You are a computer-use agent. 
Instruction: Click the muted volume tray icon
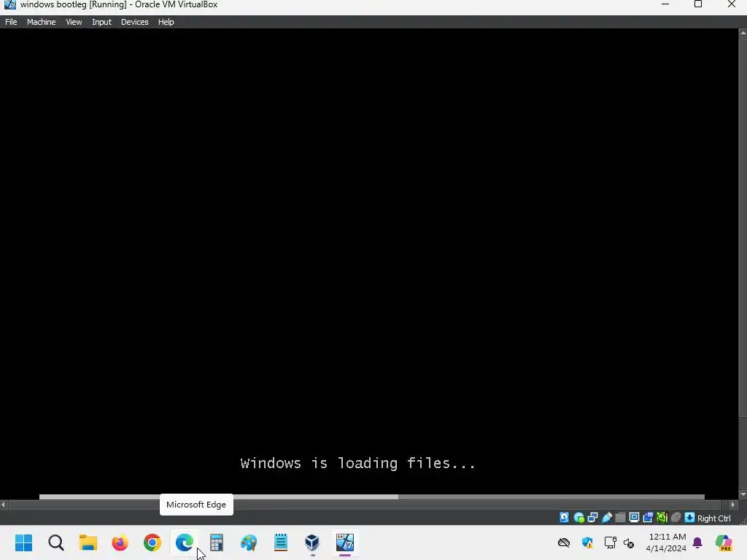(629, 542)
